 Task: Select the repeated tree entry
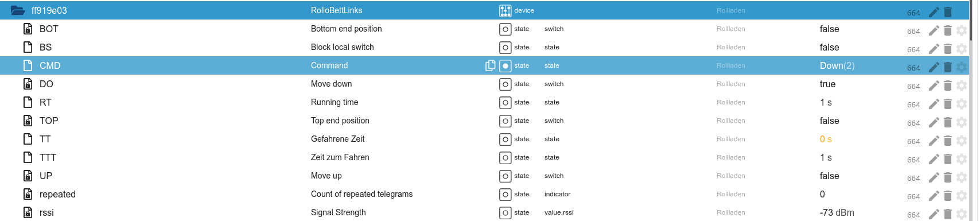click(x=57, y=194)
